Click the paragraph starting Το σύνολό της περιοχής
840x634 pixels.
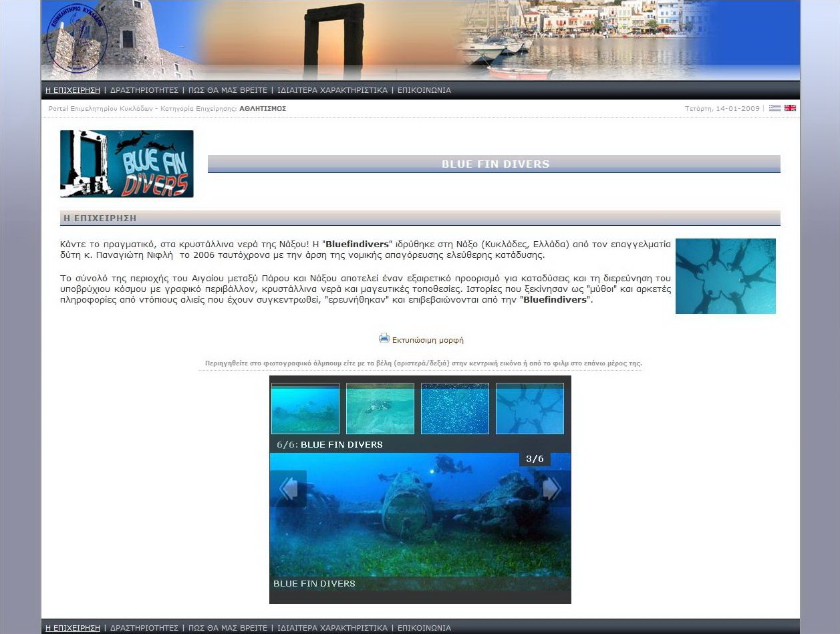366,289
